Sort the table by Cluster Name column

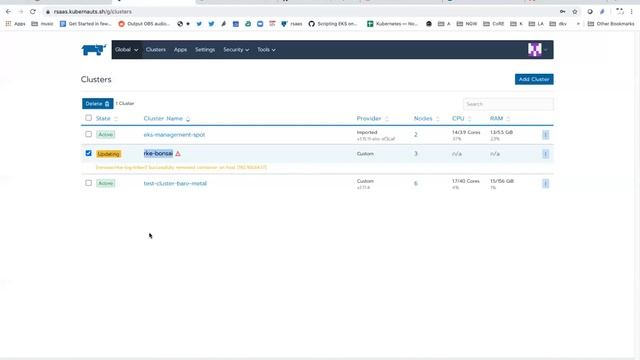[167, 118]
